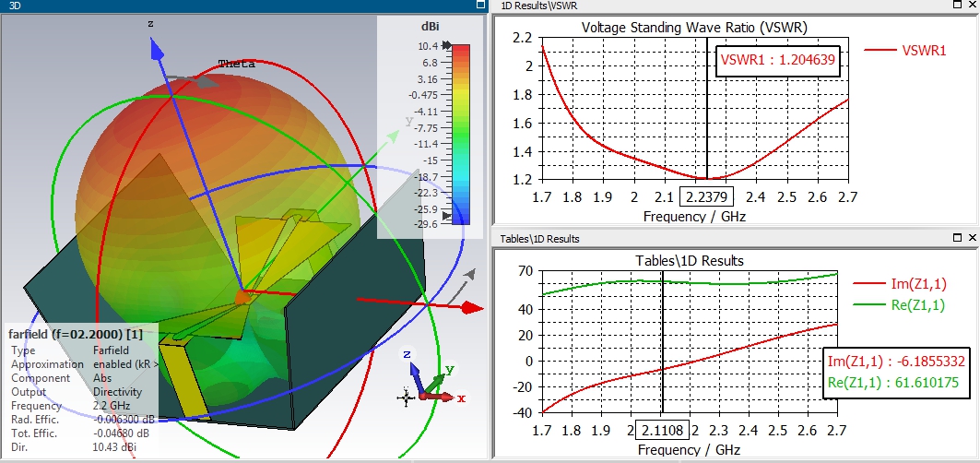Screen dimensions: 980x463
Task: Close the Tables\1D Results window
Action: pyautogui.click(x=973, y=238)
